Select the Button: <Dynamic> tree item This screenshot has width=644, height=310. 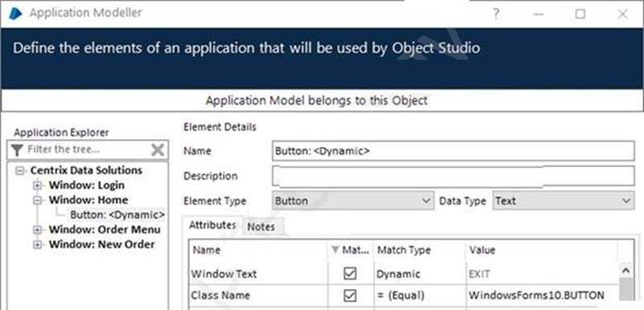117,215
